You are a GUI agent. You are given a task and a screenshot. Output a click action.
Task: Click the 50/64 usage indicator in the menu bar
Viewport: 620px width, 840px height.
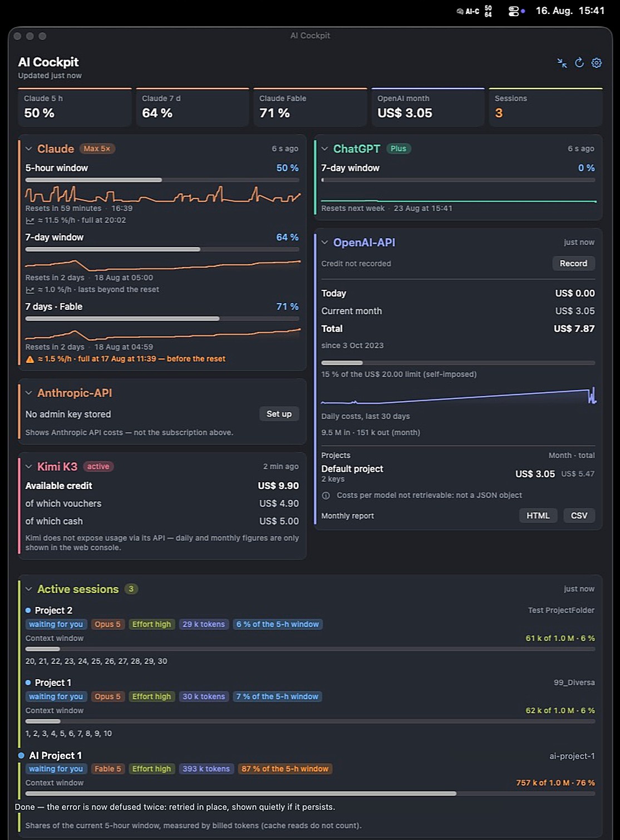point(488,11)
